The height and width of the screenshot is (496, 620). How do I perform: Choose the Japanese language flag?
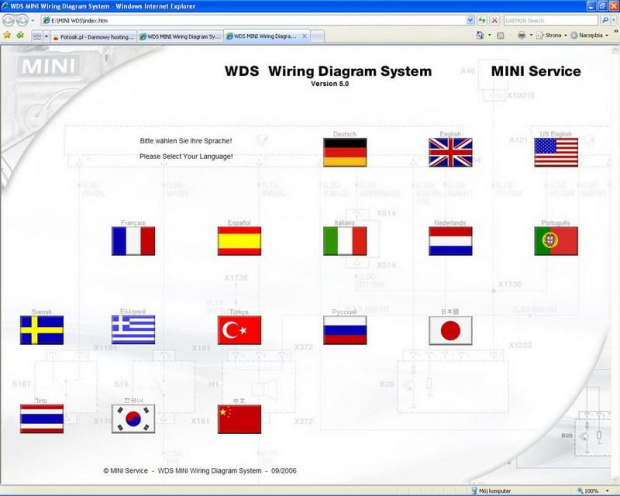[450, 330]
